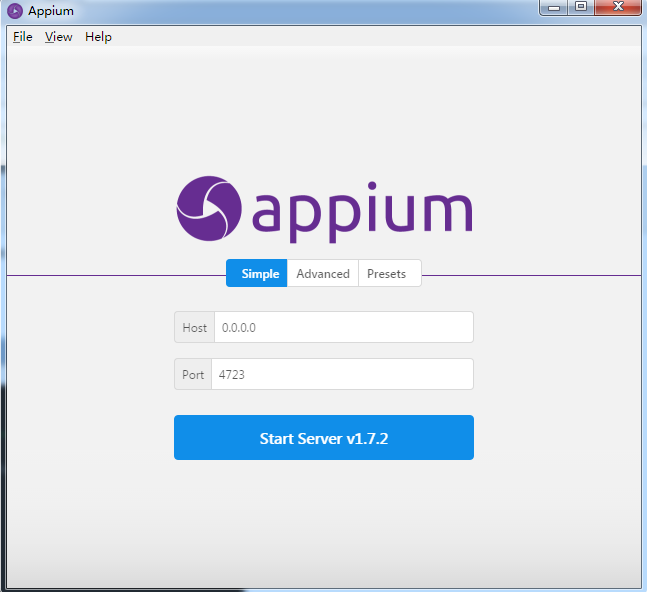Start Server v1.7.2 button
This screenshot has width=647, height=592.
coord(324,438)
